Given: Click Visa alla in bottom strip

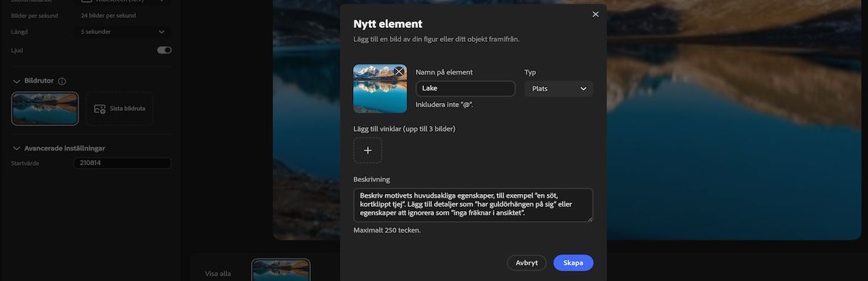Looking at the screenshot, I should click(218, 274).
